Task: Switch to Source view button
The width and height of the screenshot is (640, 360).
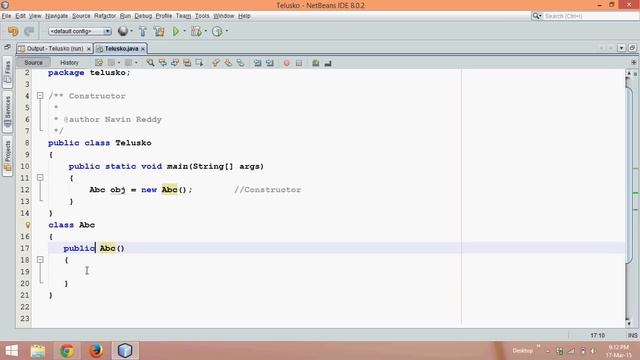Action: [33, 62]
